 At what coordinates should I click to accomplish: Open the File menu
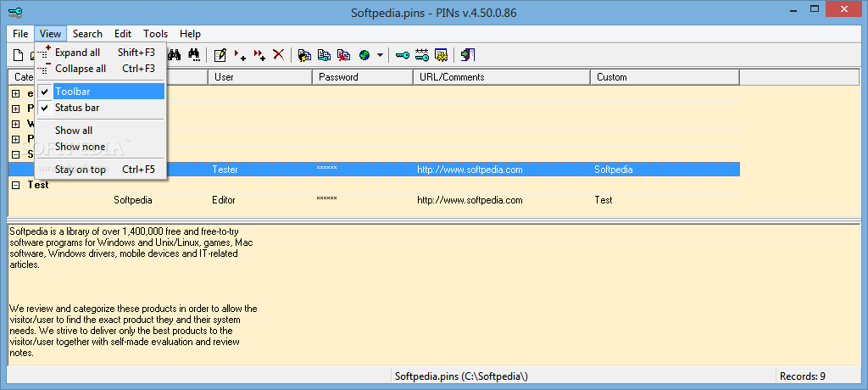pos(20,34)
